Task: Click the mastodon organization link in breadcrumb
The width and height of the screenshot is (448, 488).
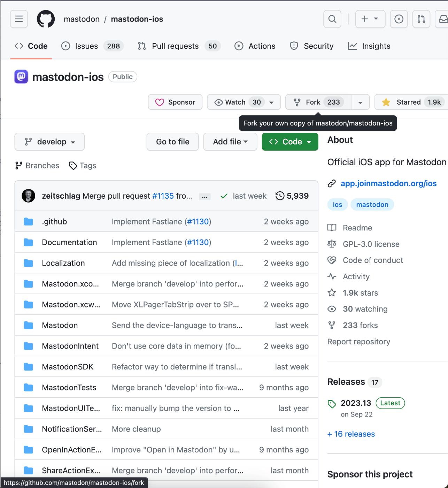Action: tap(82, 19)
